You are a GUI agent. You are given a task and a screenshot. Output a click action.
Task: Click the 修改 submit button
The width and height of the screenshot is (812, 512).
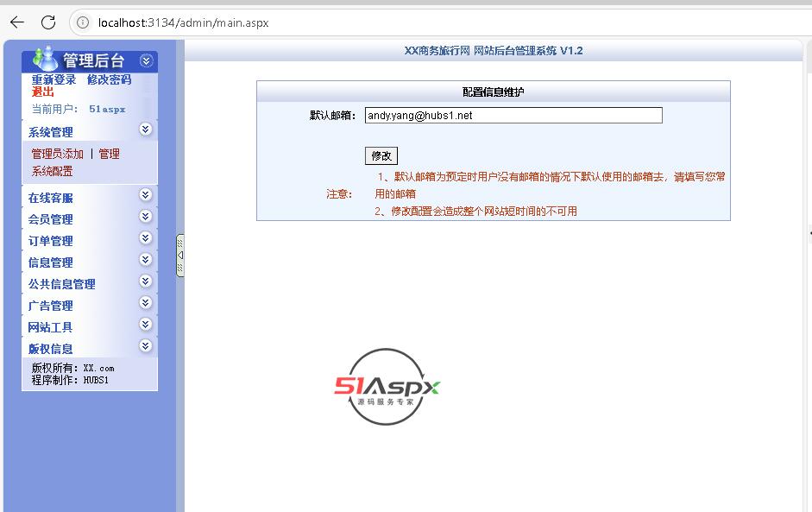click(381, 155)
